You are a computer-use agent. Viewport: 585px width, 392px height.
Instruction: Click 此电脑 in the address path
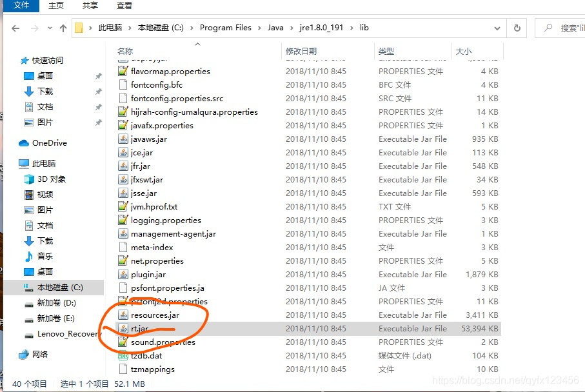click(110, 28)
